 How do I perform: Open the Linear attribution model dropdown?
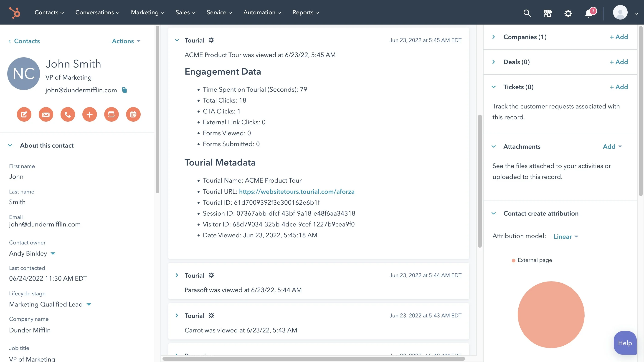pos(566,236)
